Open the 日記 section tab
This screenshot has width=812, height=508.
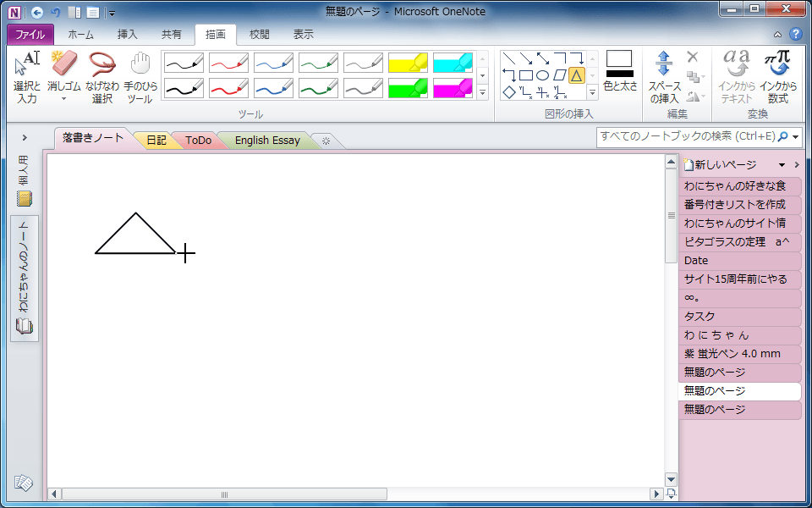click(156, 141)
